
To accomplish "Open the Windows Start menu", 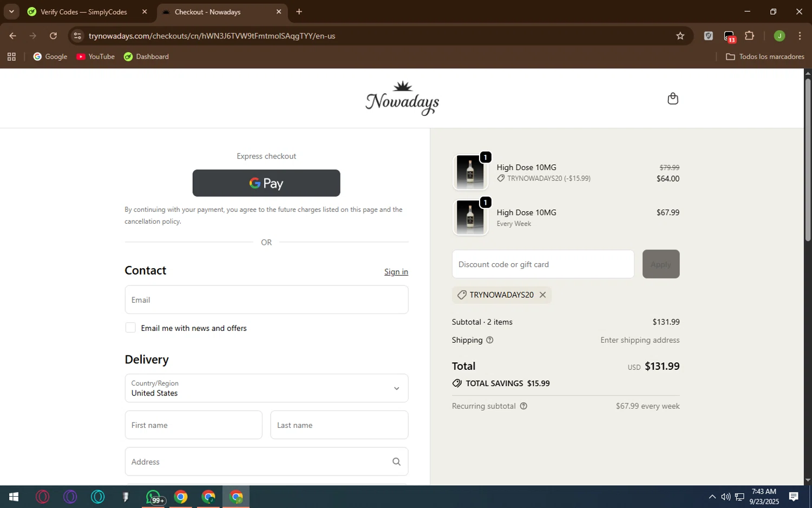I will click(x=14, y=497).
